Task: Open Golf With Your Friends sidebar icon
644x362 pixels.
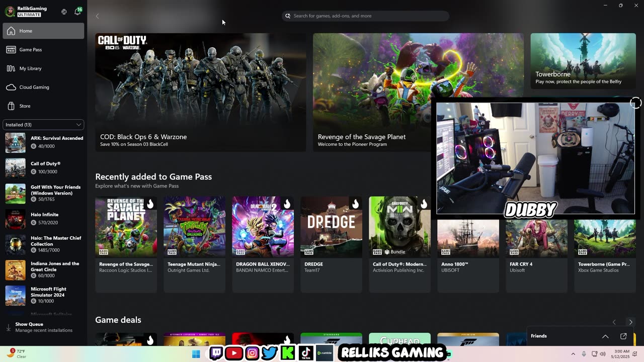Action: pos(15,193)
